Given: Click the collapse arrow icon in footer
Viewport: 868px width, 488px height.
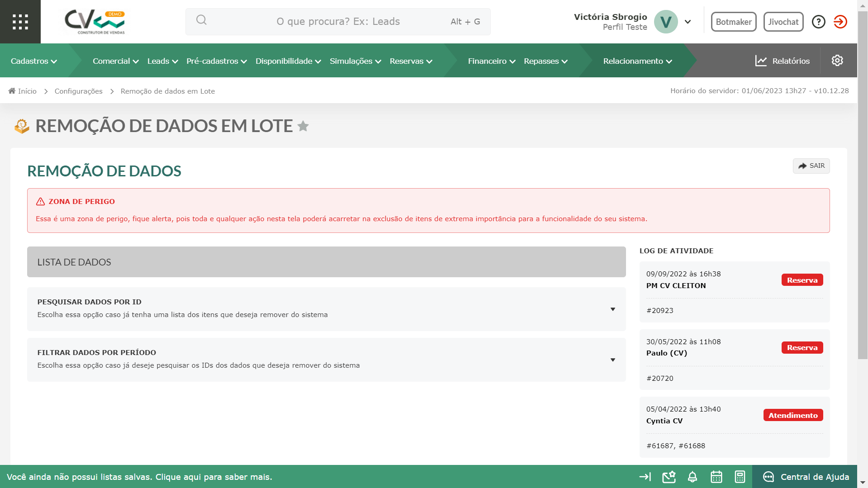Looking at the screenshot, I should click(645, 477).
